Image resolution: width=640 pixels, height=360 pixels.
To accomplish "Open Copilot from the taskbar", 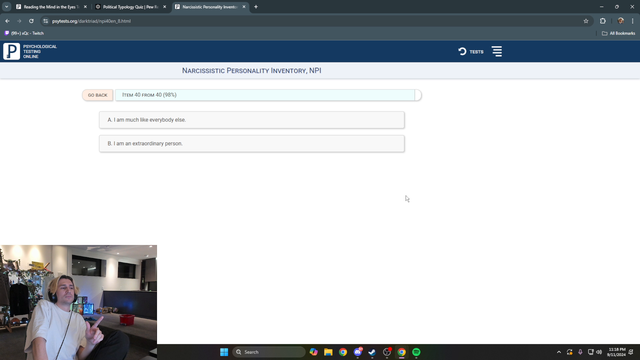I will tap(313, 352).
